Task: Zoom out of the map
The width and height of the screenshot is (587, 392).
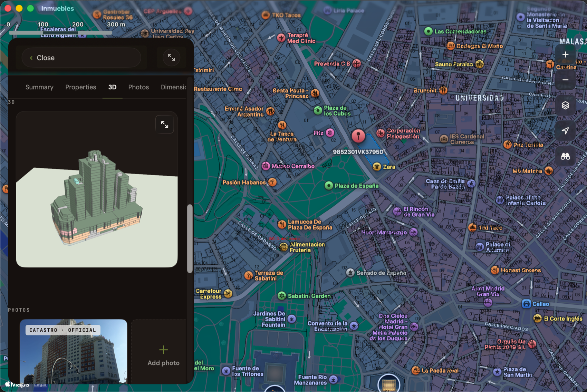Action: tap(565, 80)
